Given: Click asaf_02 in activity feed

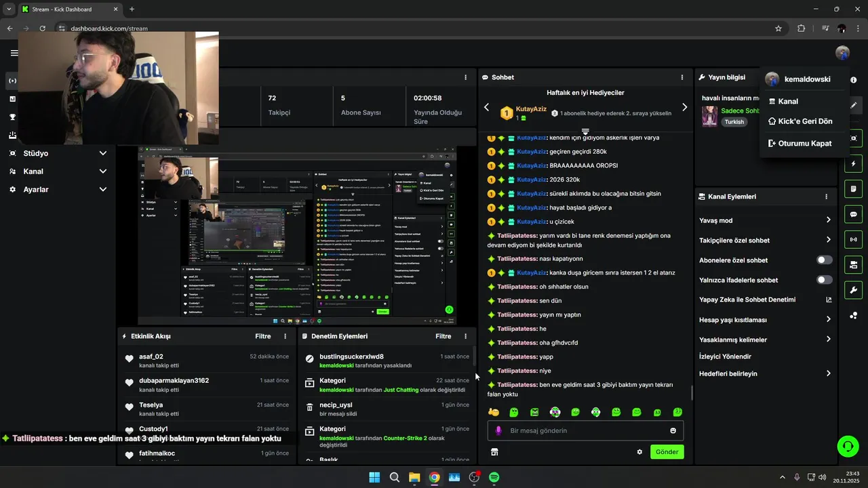Looking at the screenshot, I should point(151,357).
